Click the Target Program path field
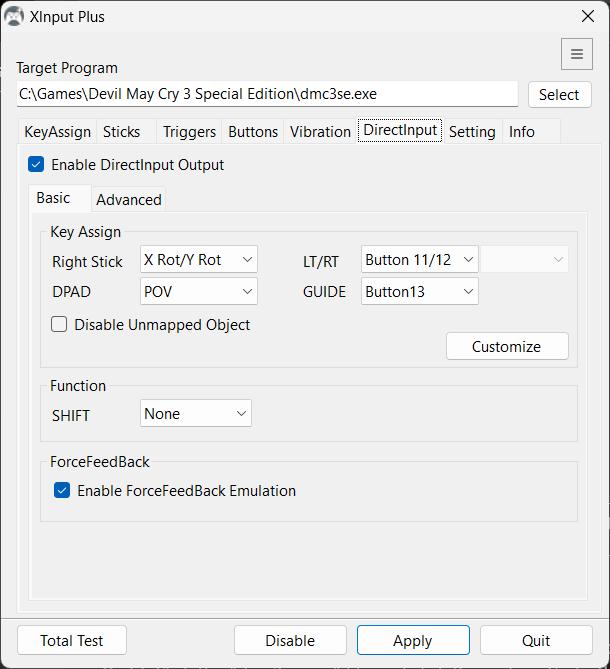 click(267, 94)
